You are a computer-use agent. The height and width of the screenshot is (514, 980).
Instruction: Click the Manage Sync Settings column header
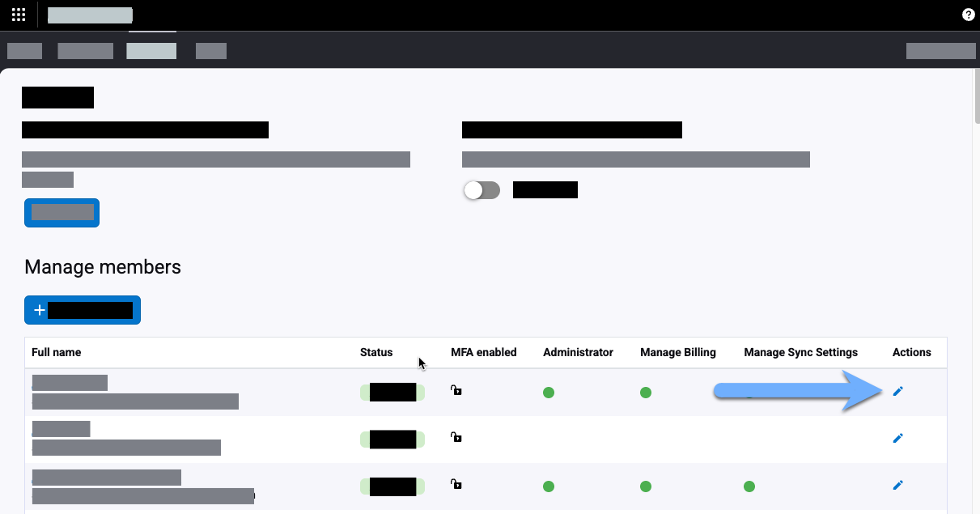[800, 352]
